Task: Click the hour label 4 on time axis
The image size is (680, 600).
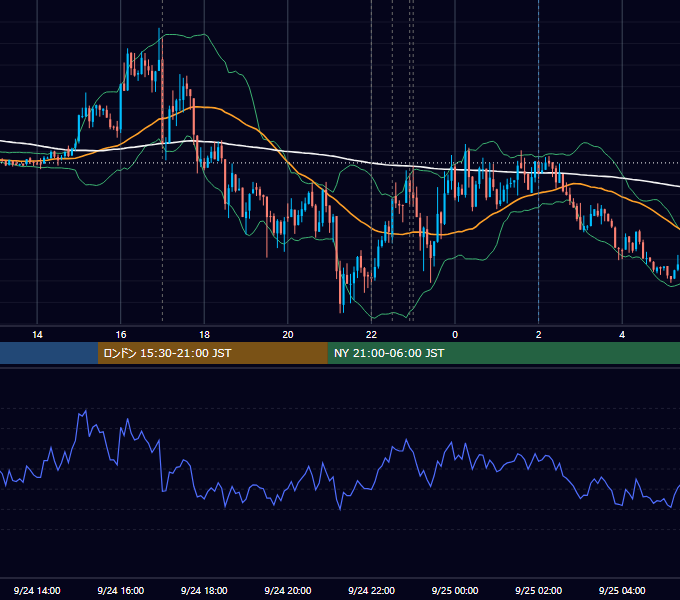Action: pyautogui.click(x=622, y=335)
